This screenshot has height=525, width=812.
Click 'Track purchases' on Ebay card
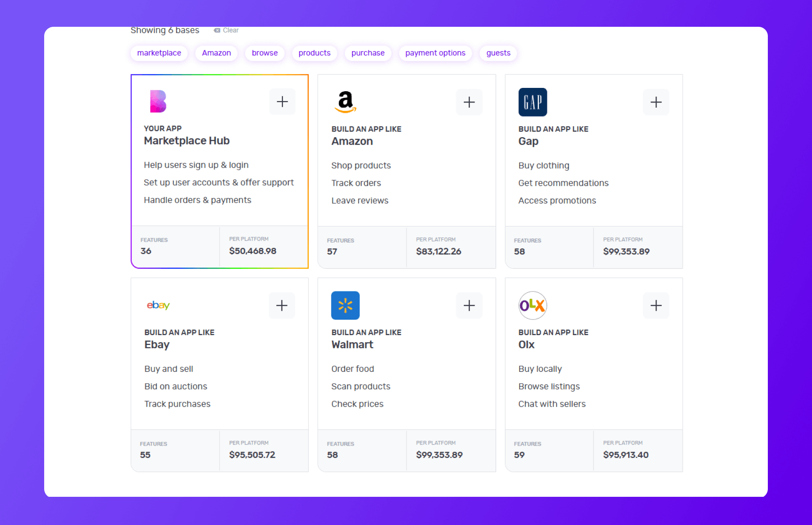coord(177,404)
